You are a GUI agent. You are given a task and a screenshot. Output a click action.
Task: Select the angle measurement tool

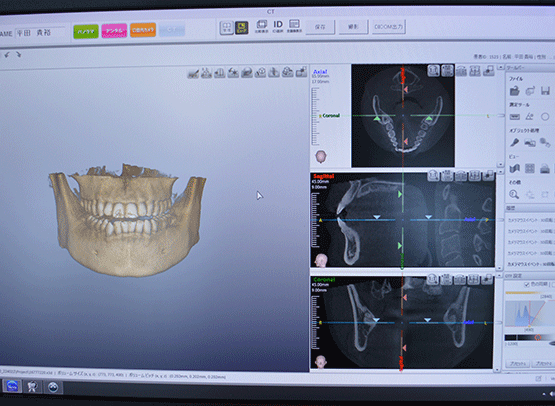point(530,116)
